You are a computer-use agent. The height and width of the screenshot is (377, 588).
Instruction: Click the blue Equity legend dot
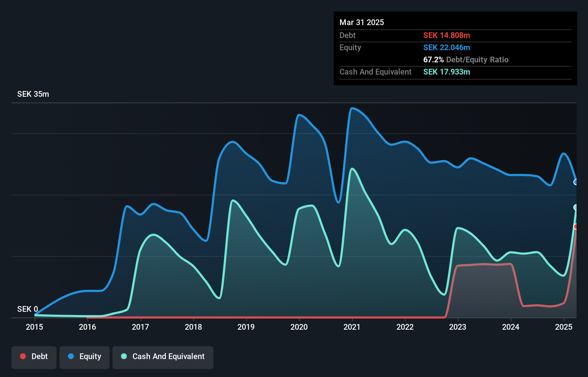click(71, 356)
